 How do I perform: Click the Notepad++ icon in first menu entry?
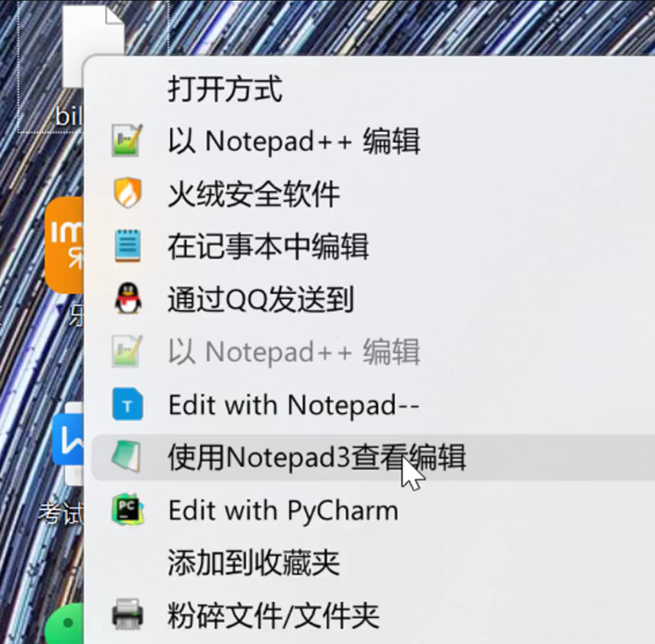[127, 141]
